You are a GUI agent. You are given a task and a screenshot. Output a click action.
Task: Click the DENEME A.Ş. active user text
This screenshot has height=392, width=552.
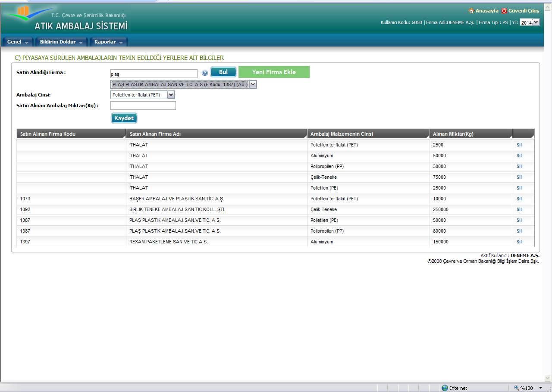point(525,255)
